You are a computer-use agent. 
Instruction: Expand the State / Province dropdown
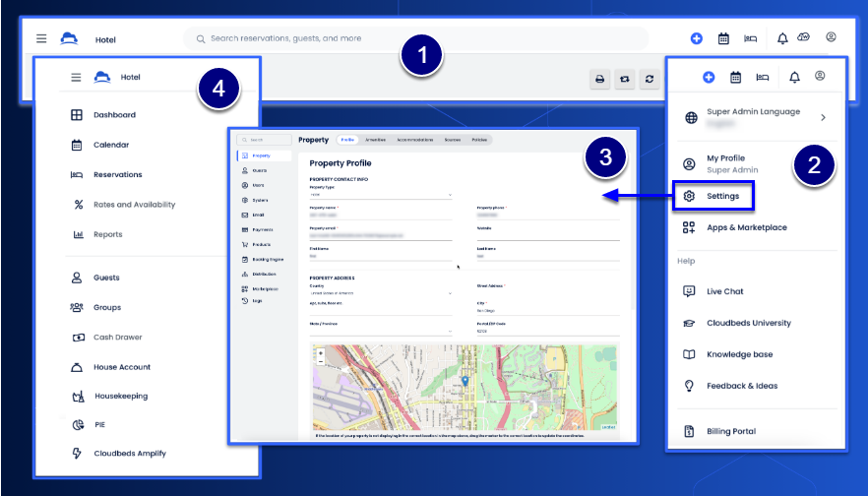point(380,332)
